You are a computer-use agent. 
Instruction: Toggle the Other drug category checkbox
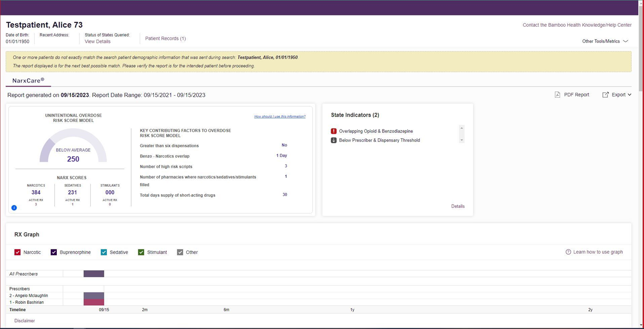coord(180,252)
